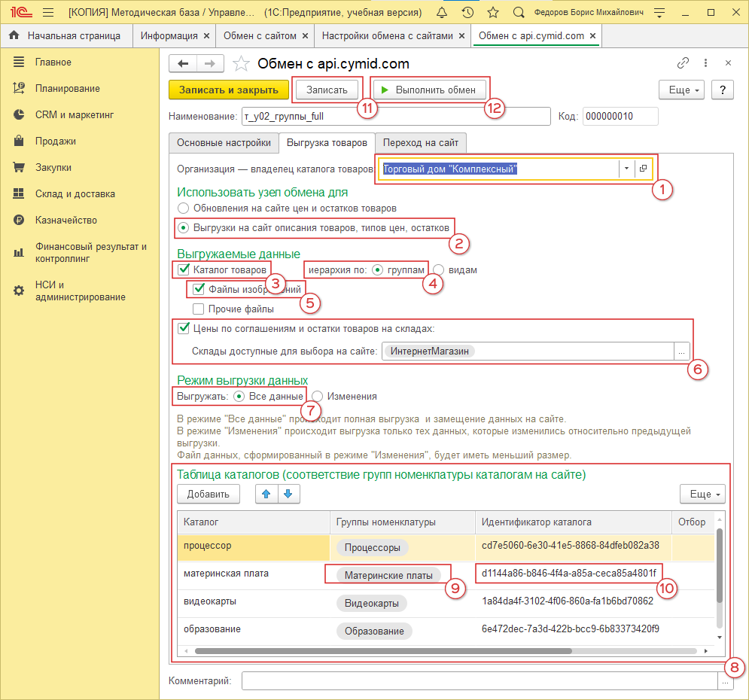Enable the Прочие файлы checkbox
The width and height of the screenshot is (749, 700).
tap(199, 309)
